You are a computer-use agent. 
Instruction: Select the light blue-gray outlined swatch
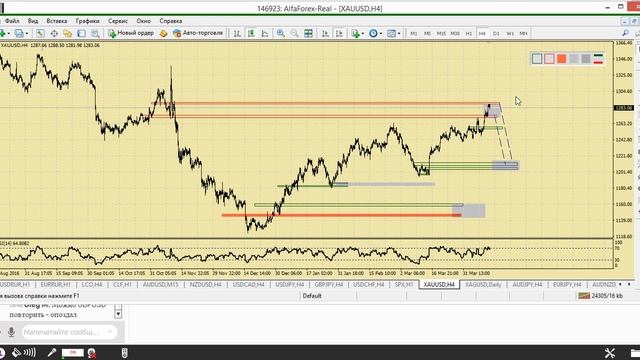coord(537,59)
